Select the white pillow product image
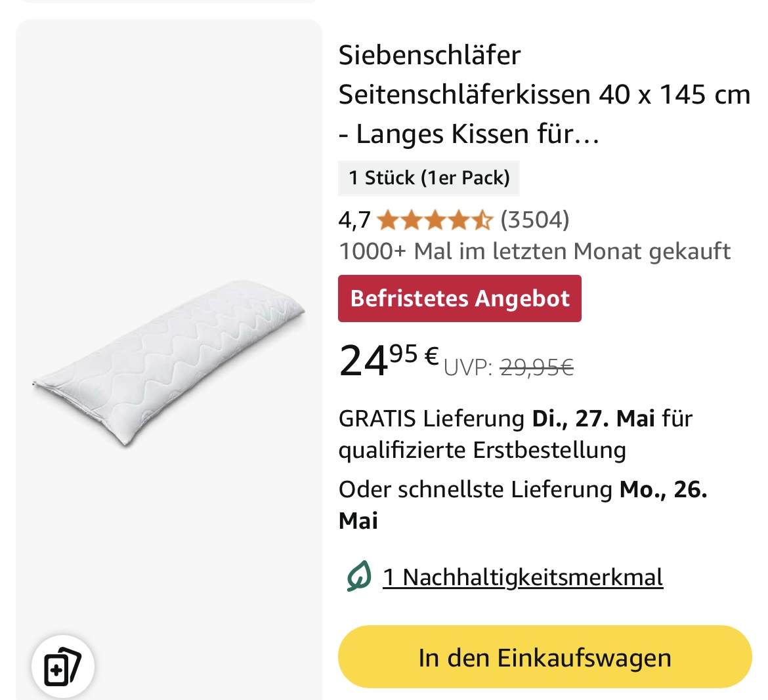Image resolution: width=768 pixels, height=700 pixels. pos(169,363)
